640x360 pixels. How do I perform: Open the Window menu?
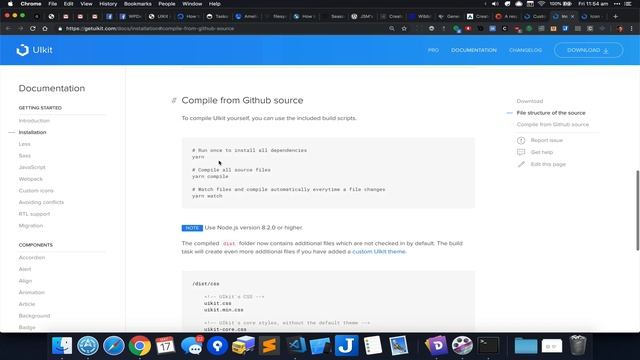[x=192, y=4]
